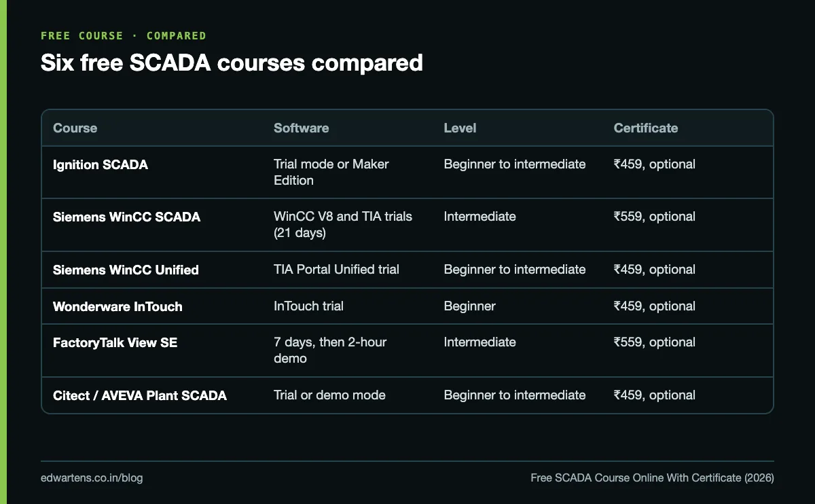Click the 'FREE COURSE · COMPARED' label

pyautogui.click(x=124, y=35)
